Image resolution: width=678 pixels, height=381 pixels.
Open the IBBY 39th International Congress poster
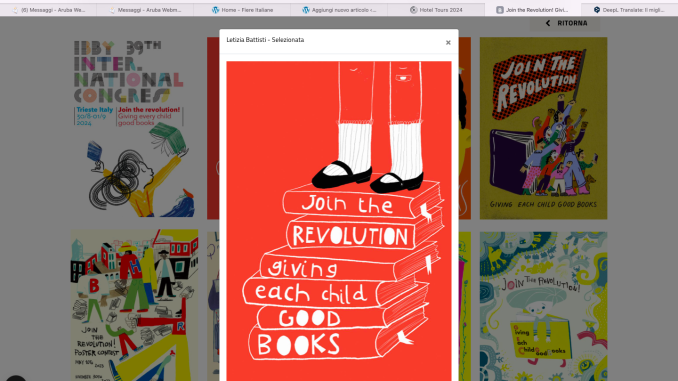point(134,128)
